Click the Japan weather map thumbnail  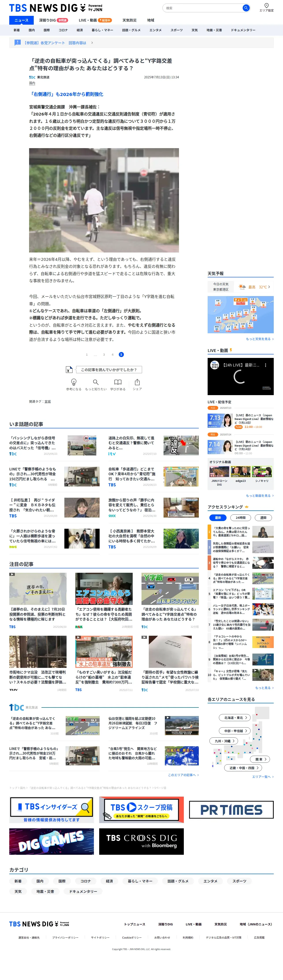coord(240,315)
